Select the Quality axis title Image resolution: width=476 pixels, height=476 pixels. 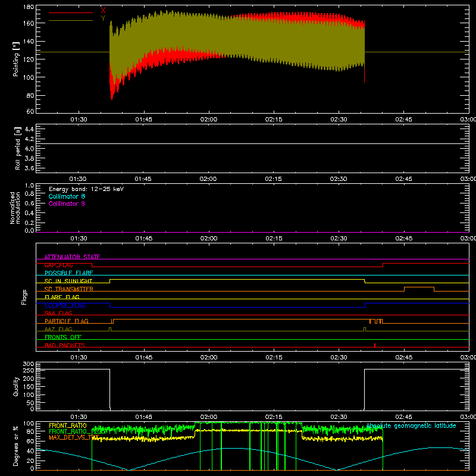pos(16,386)
